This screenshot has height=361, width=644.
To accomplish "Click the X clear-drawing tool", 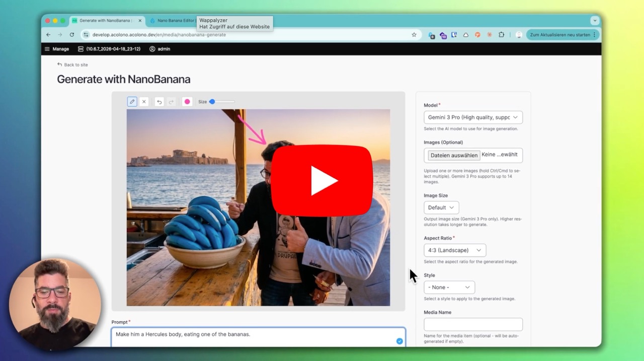I will coord(144,102).
